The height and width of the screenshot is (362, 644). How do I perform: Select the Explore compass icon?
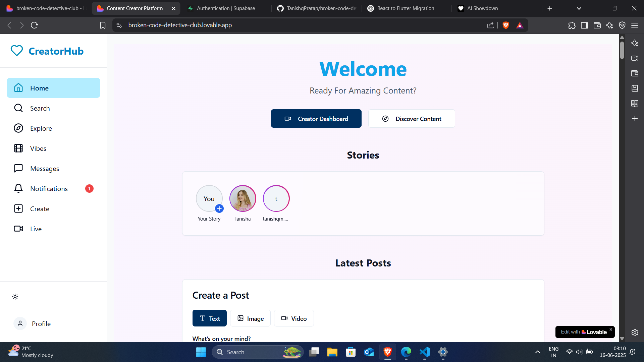(18, 128)
